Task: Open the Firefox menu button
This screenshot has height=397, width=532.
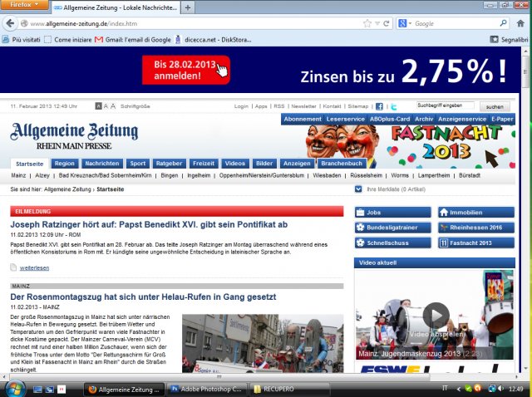Action: point(24,5)
